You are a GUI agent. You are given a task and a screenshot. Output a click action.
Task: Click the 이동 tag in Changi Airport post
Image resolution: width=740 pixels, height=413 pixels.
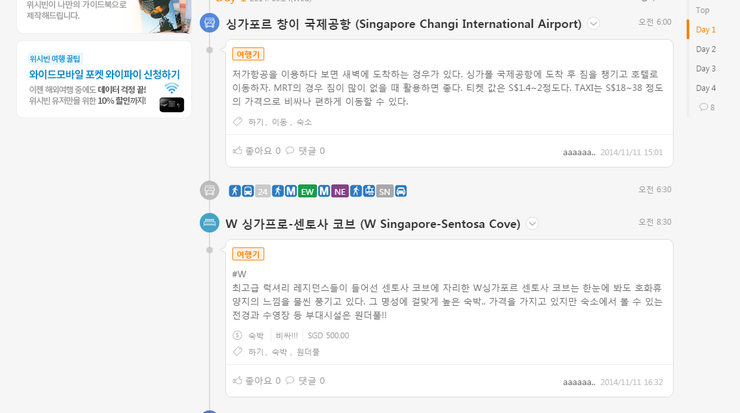click(279, 122)
